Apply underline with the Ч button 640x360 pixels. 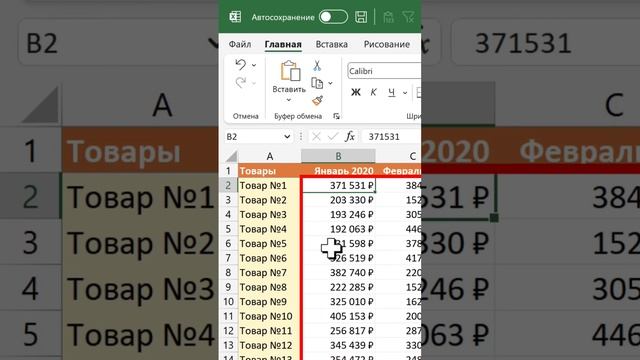coord(391,93)
